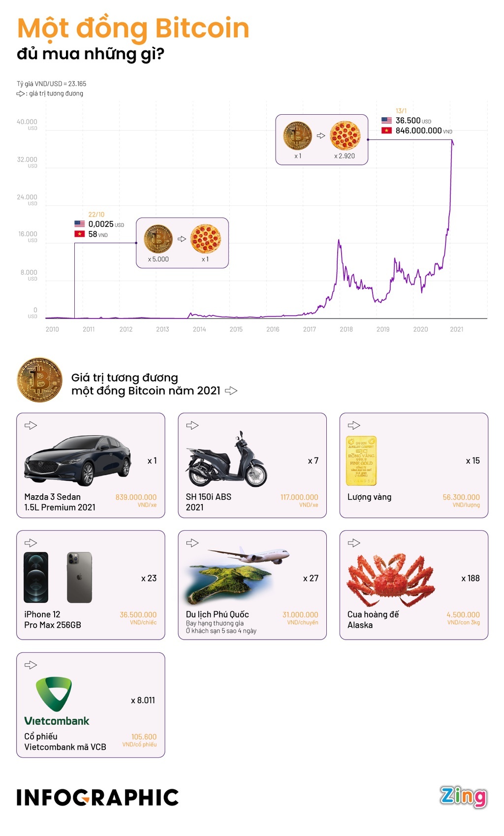Click the Bitcoin coin labeled x 5.000
This screenshot has height=836, width=504.
[158, 239]
